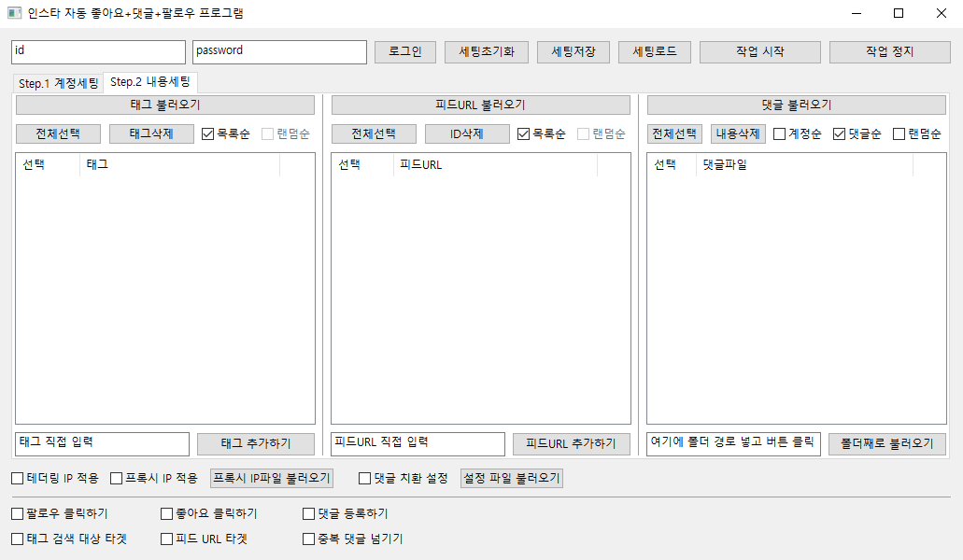Click the 태그 불러오기 button
The width and height of the screenshot is (963, 560).
165,105
